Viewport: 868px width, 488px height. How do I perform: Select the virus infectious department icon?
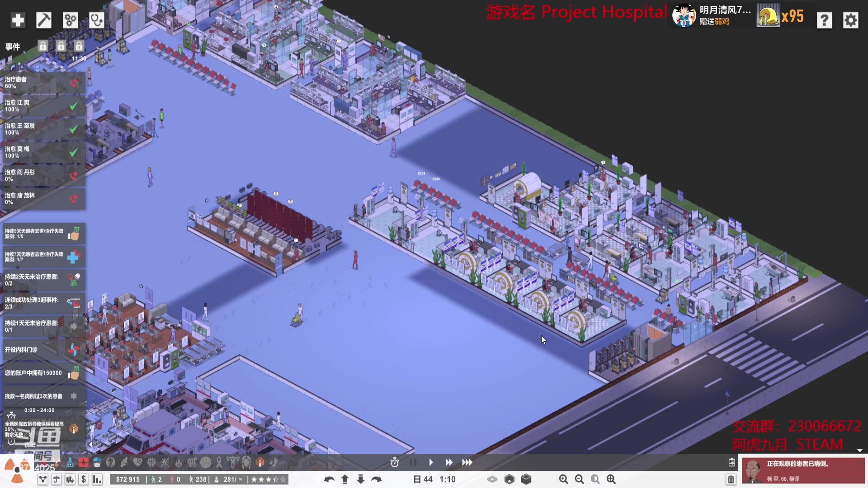[x=165, y=462]
